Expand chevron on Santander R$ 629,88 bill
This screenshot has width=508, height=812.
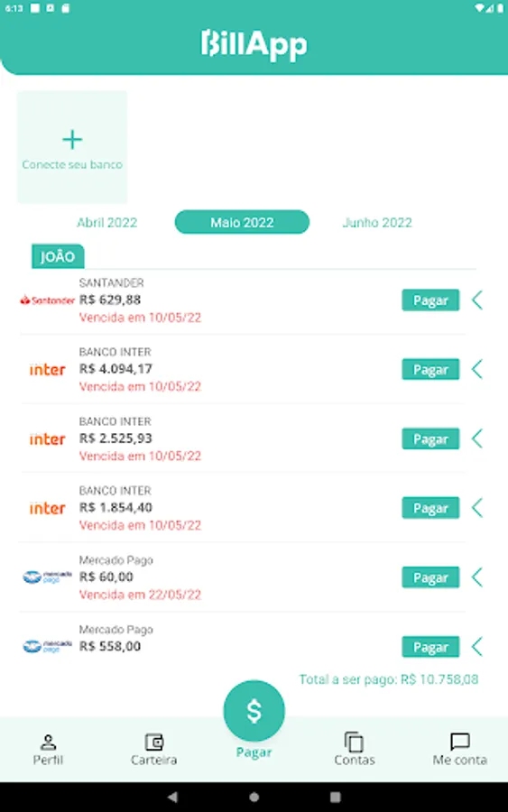tap(477, 300)
